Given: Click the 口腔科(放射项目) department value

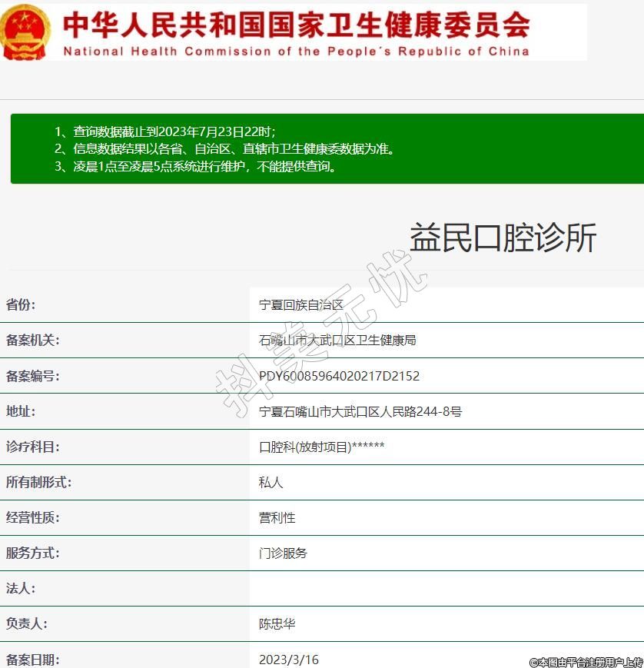Looking at the screenshot, I should (321, 447).
